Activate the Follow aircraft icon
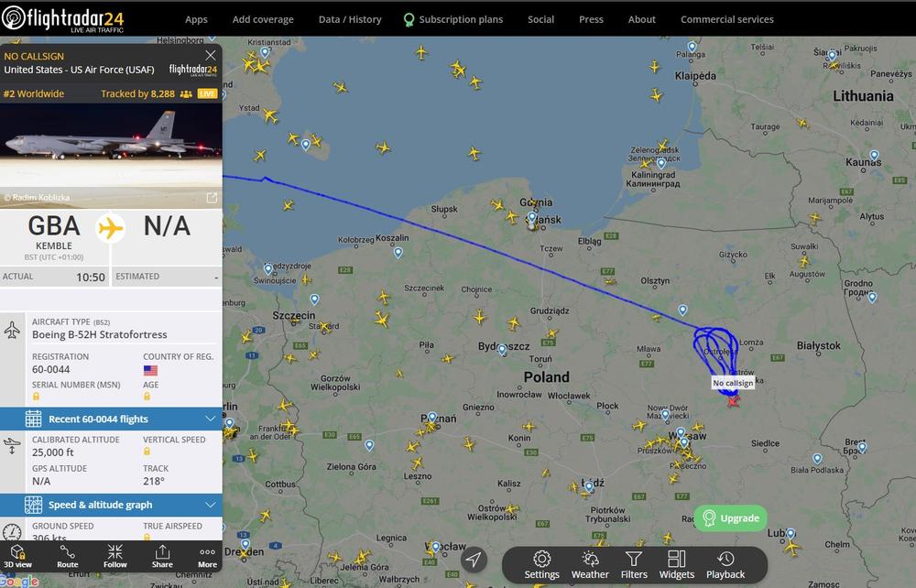The width and height of the screenshot is (916, 588). click(x=115, y=557)
